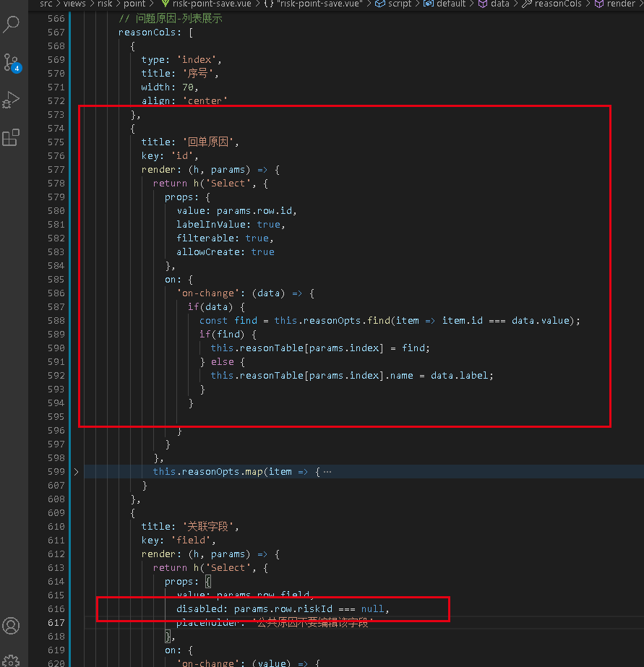The height and width of the screenshot is (667, 644).
Task: Click the width value 70
Action: point(188,87)
